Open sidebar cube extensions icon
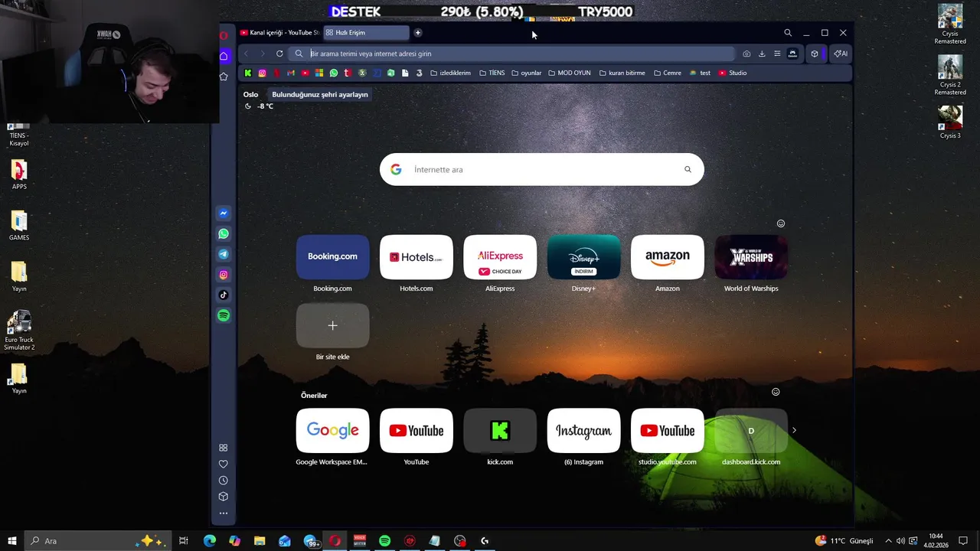Viewport: 980px width, 551px height. 224,497
